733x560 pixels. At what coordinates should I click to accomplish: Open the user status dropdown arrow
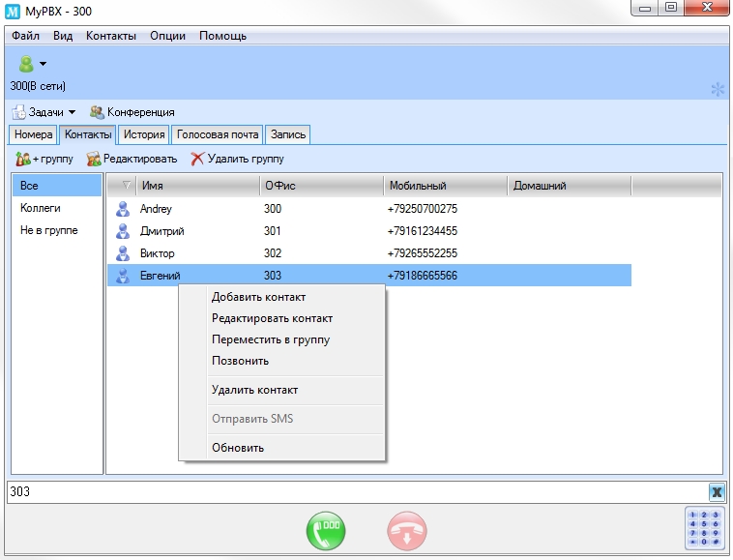[x=43, y=65]
